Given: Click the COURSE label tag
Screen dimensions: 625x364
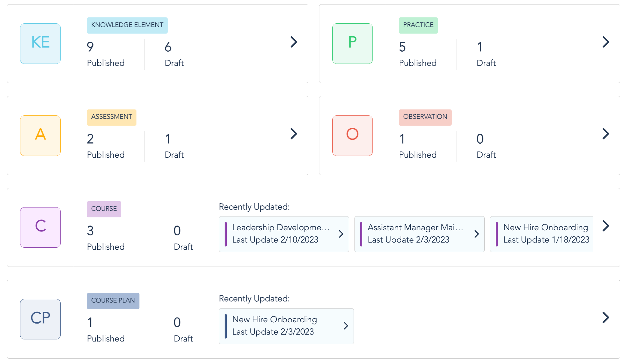Looking at the screenshot, I should point(104,209).
